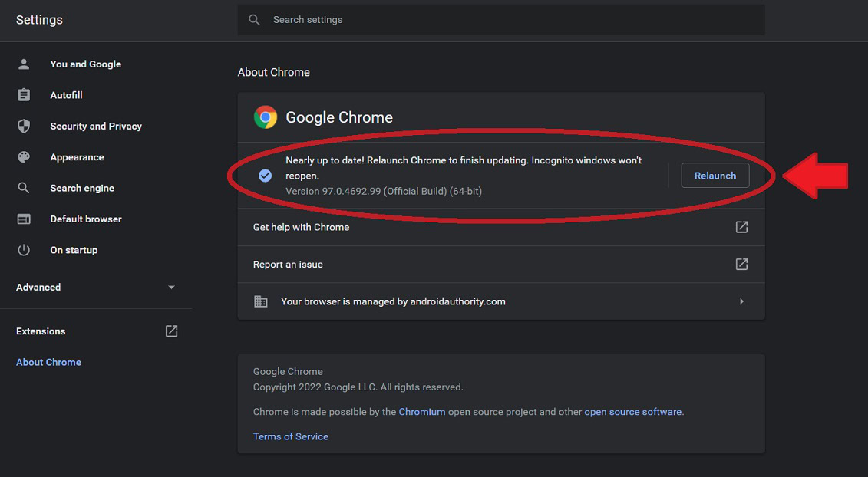This screenshot has width=868, height=477.
Task: Click the update complete checkmark icon
Action: click(x=265, y=175)
